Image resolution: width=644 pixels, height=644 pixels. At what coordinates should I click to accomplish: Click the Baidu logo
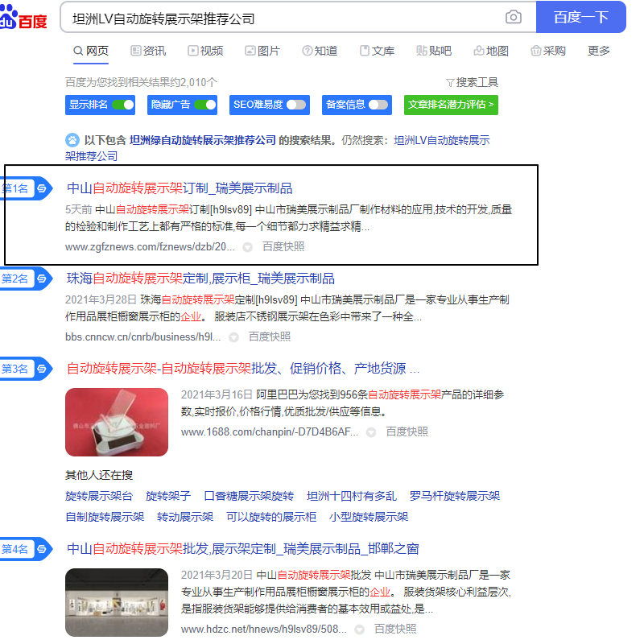tap(23, 17)
